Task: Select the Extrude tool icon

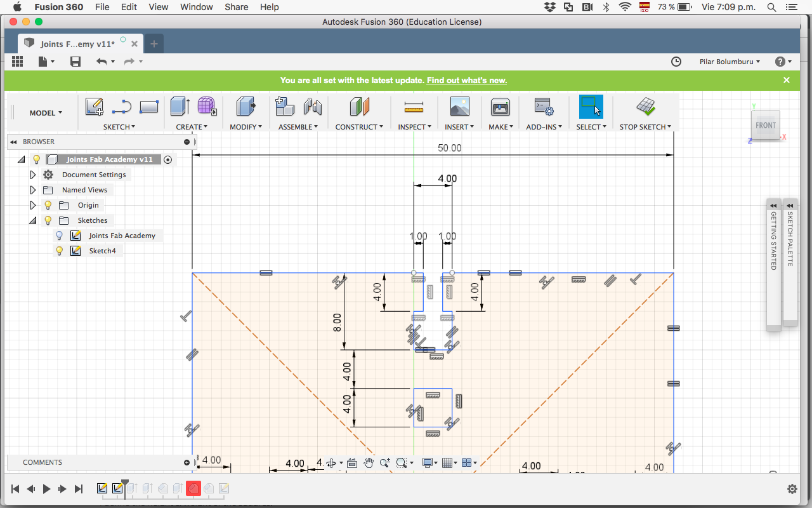Action: (180, 107)
